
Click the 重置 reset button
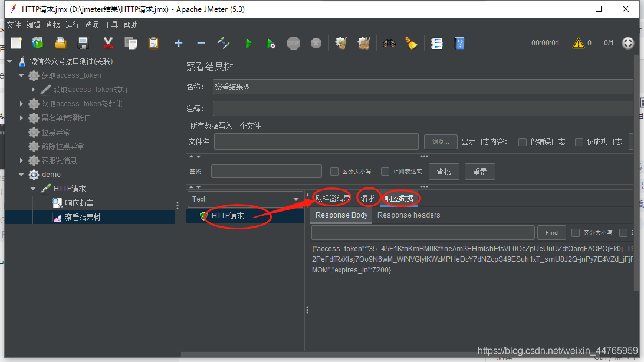click(479, 172)
